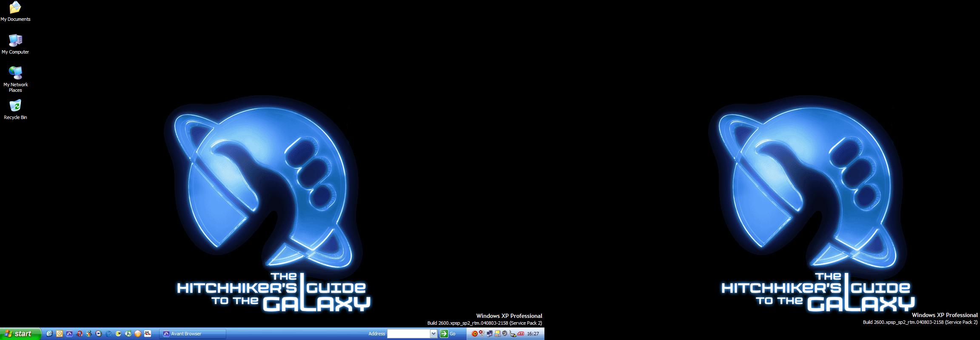
Task: Launch Windows Media Player from Quick Launch
Action: tap(99, 334)
